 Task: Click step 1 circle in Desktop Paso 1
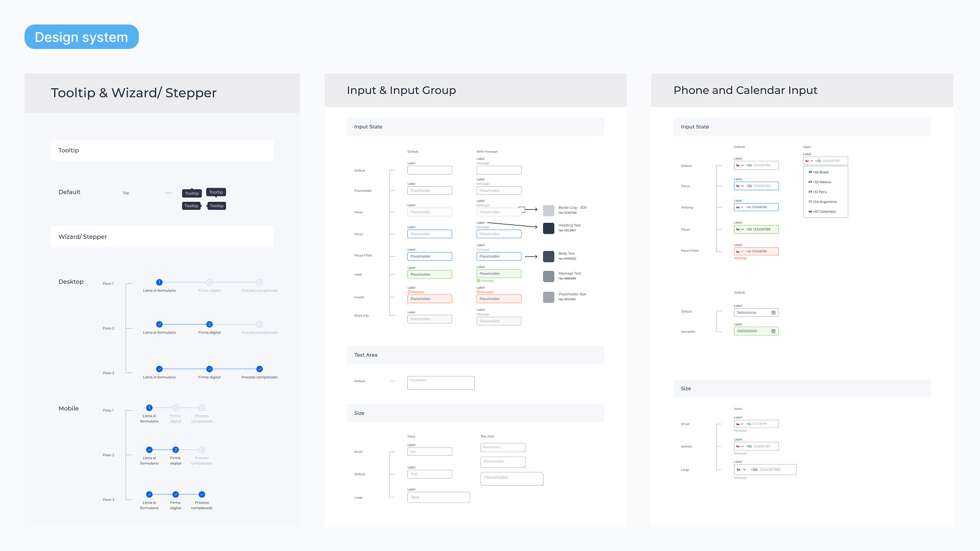(159, 282)
